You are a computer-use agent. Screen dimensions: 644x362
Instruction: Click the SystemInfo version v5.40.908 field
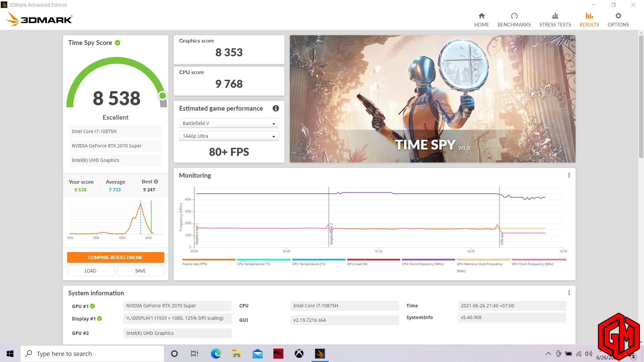point(512,317)
